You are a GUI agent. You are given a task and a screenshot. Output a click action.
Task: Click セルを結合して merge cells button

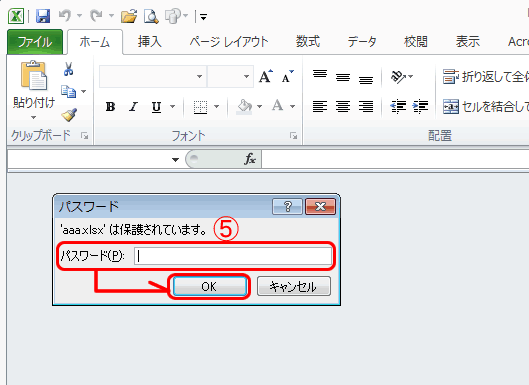coord(485,107)
